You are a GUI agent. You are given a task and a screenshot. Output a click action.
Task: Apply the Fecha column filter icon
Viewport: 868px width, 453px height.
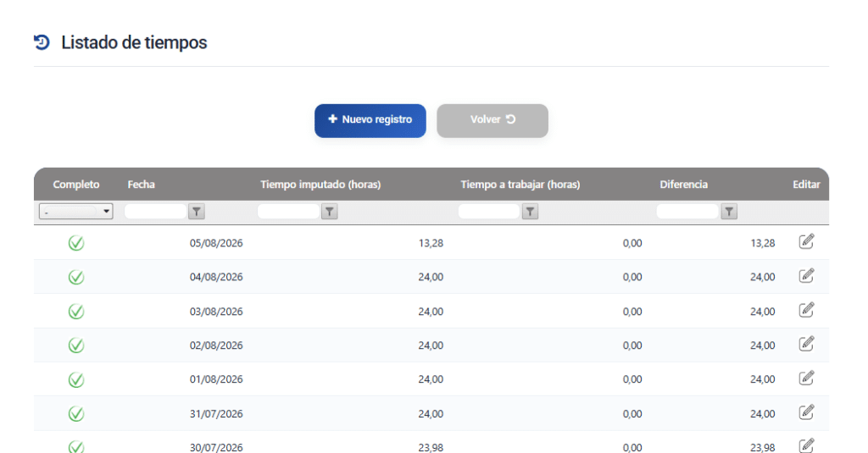[197, 212]
